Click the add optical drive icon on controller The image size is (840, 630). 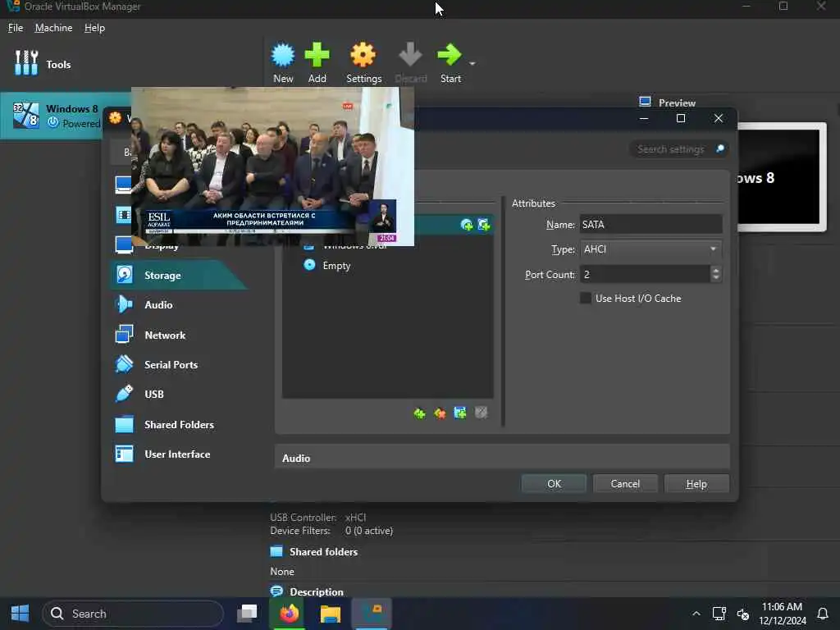pos(467,225)
